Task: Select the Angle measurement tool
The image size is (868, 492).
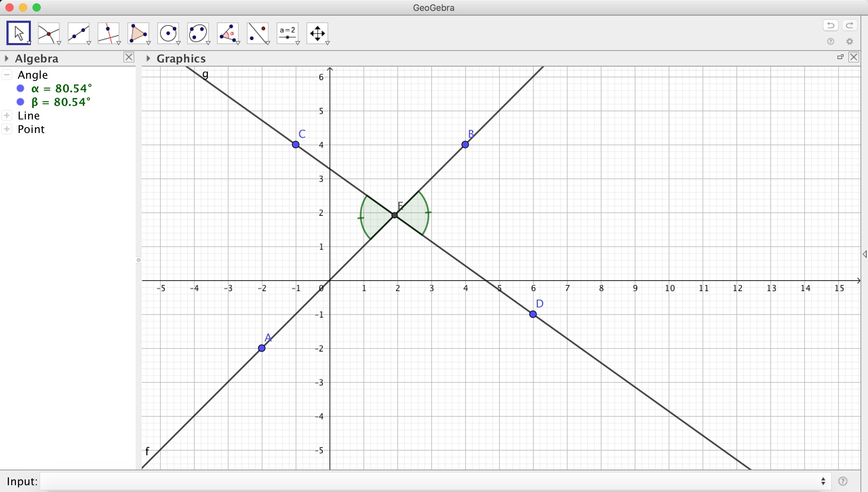Action: click(228, 33)
